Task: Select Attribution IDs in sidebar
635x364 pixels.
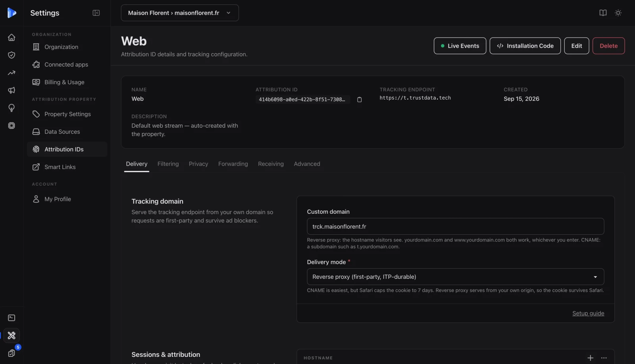Action: tap(67, 149)
